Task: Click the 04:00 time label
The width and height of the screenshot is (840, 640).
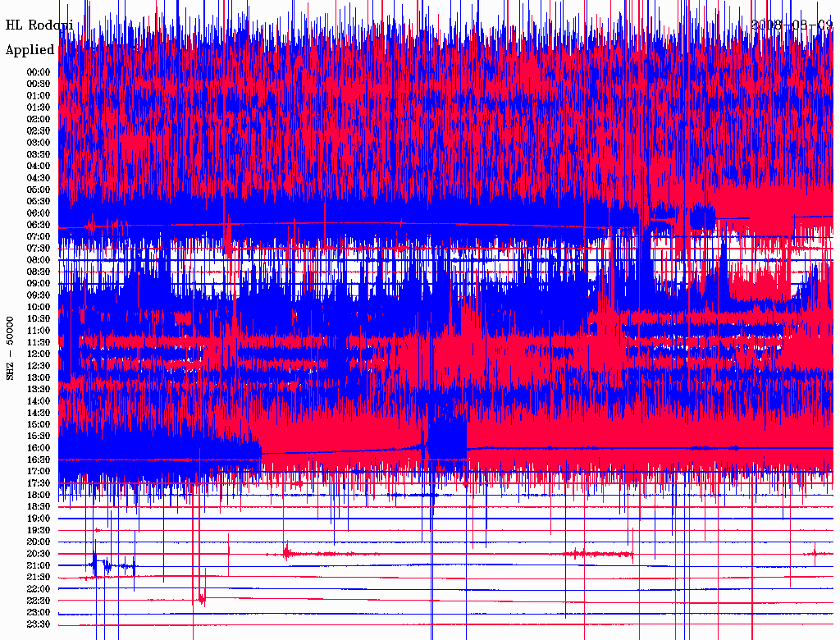Action: point(39,167)
